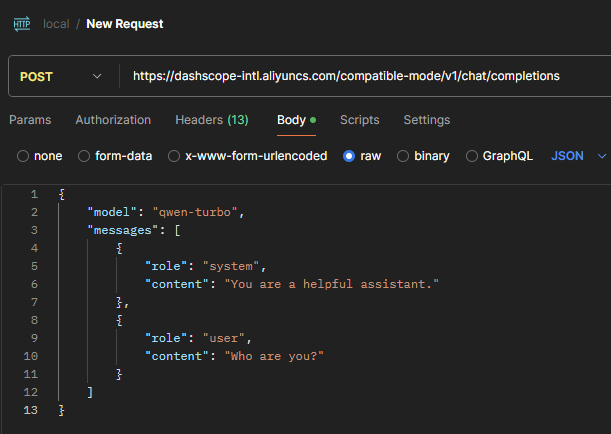This screenshot has width=611, height=434.
Task: Click line number 13 in the gutter
Action: pyautogui.click(x=30, y=410)
